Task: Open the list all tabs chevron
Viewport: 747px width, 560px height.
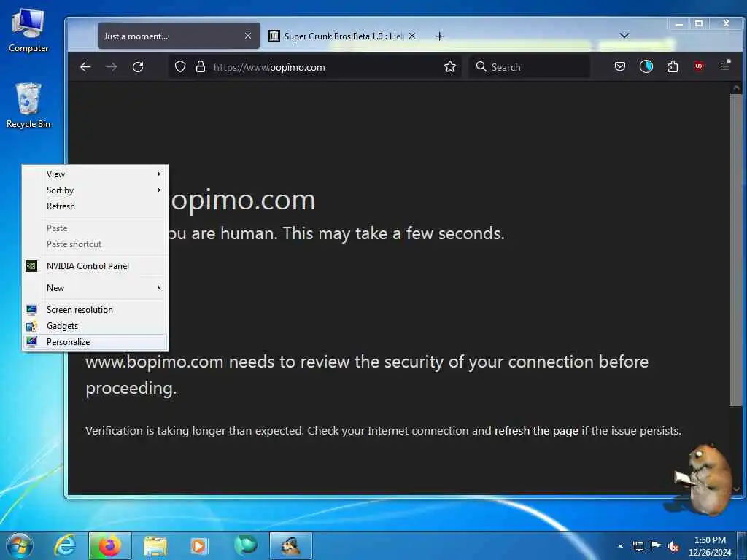Action: (624, 36)
